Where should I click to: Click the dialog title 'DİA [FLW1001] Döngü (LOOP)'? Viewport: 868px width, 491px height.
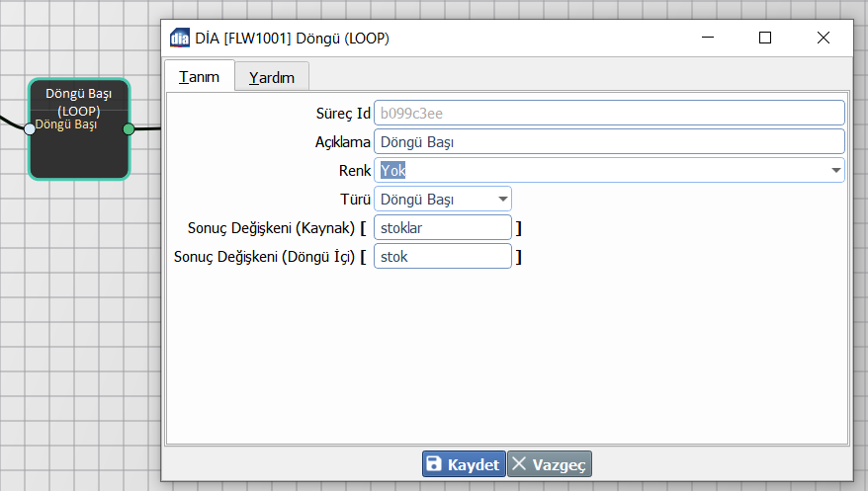point(293,39)
